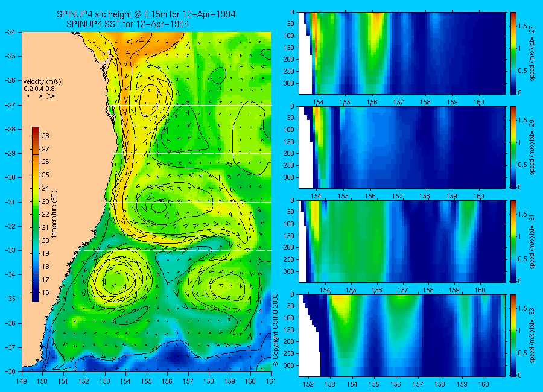Click the subtitle 'SPINUP4 SST for 12-Apr-1994'
This screenshot has width=543, height=392.
[x=127, y=24]
